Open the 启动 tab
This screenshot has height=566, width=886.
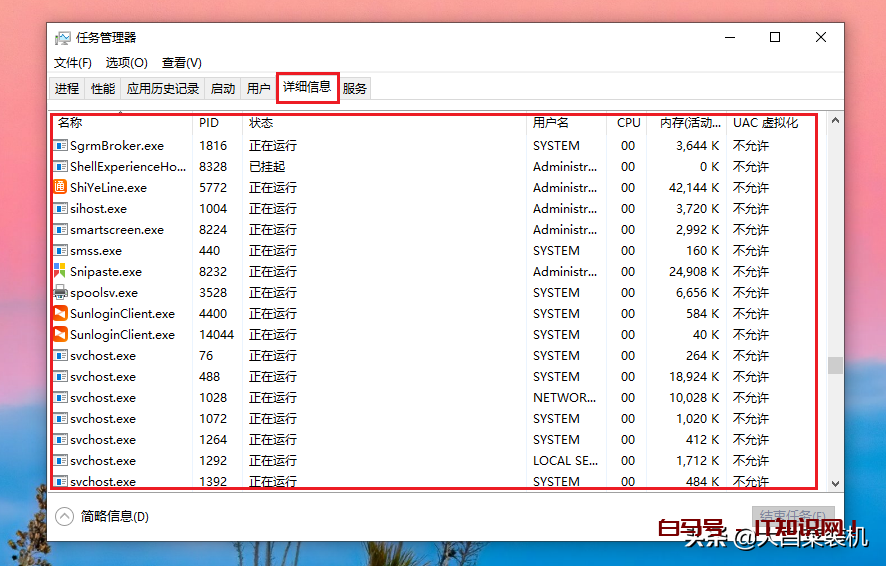222,88
